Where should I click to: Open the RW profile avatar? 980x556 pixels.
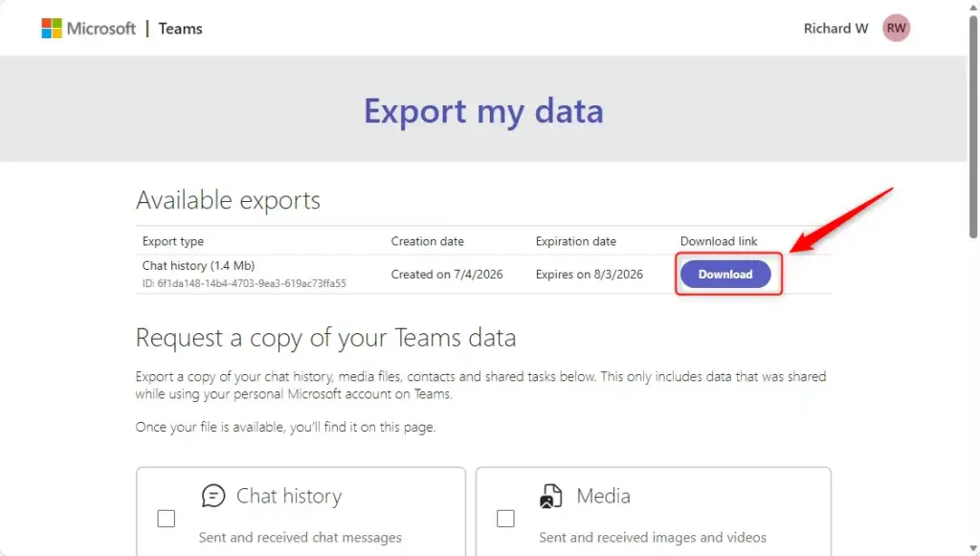click(896, 28)
